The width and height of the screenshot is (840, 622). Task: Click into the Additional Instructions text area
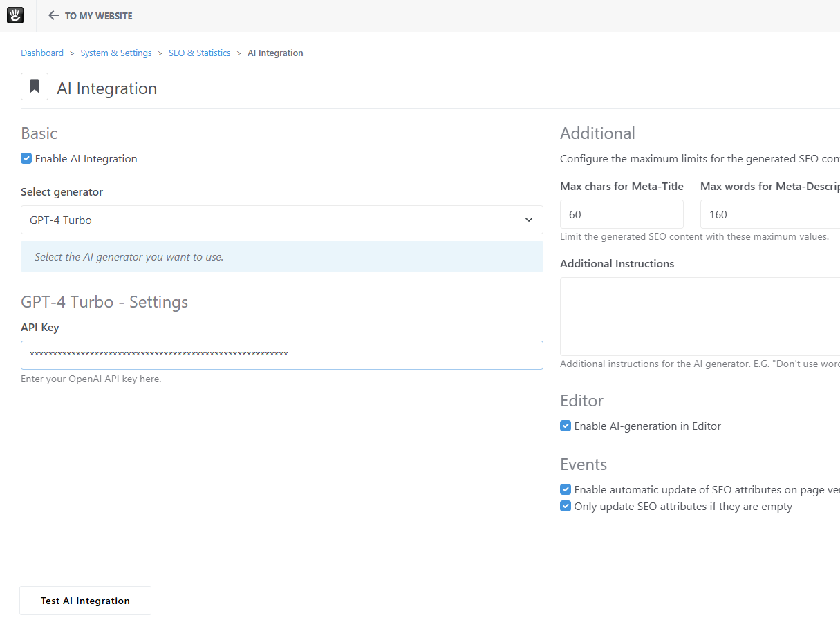[x=698, y=317]
